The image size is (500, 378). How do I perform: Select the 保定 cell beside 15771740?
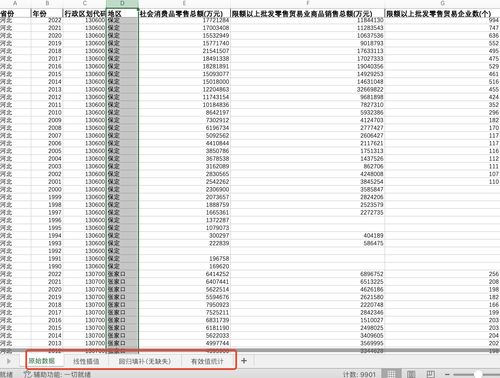(x=122, y=43)
